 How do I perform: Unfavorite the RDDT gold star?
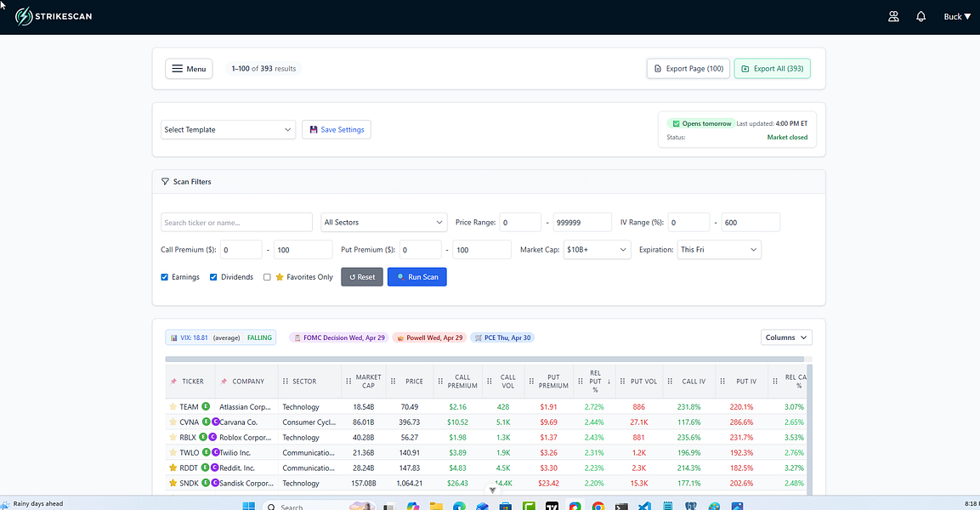point(173,467)
